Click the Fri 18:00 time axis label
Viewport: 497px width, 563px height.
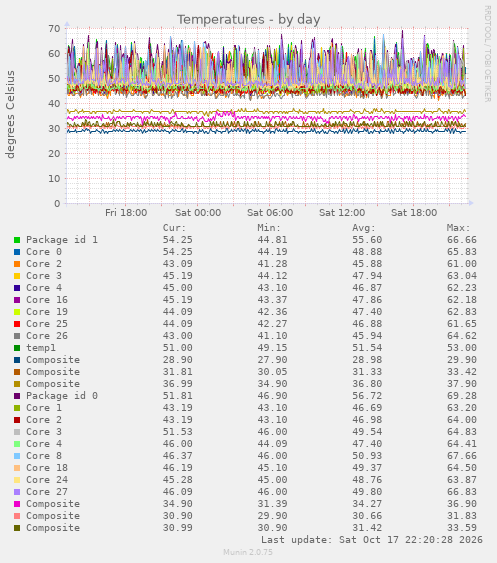click(x=126, y=213)
